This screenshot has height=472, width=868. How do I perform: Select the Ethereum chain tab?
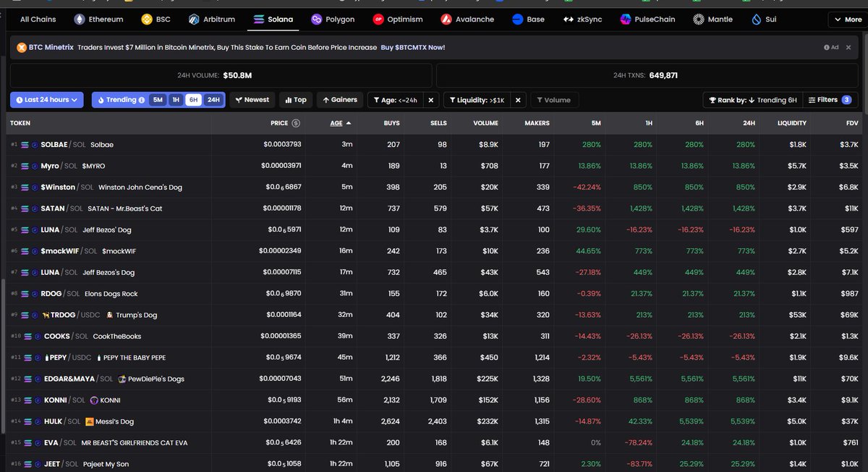tap(99, 20)
